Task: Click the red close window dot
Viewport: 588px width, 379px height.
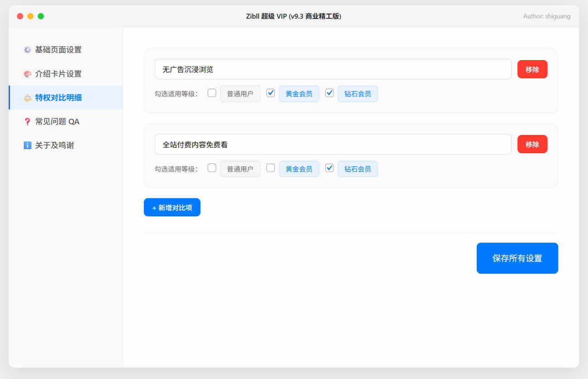Action: [x=20, y=16]
